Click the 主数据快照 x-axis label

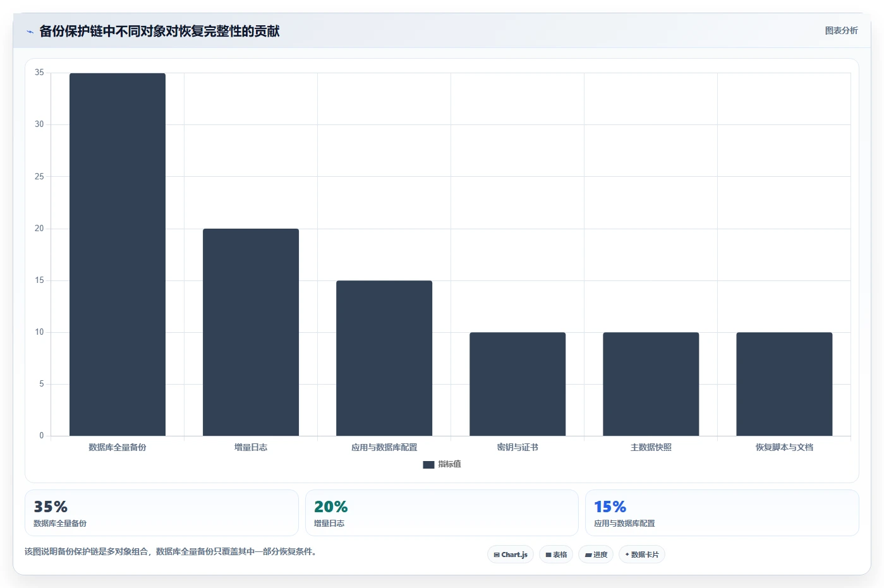tap(651, 447)
